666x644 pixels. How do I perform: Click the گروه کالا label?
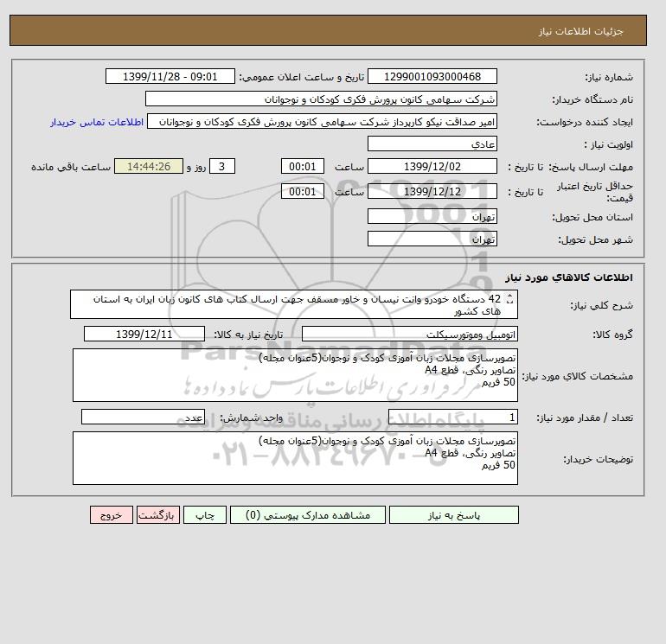click(612, 335)
